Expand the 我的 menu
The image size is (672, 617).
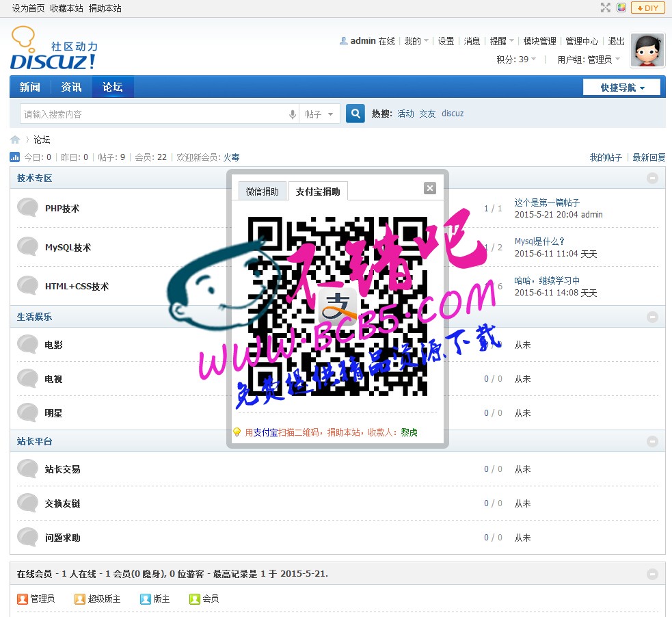416,41
